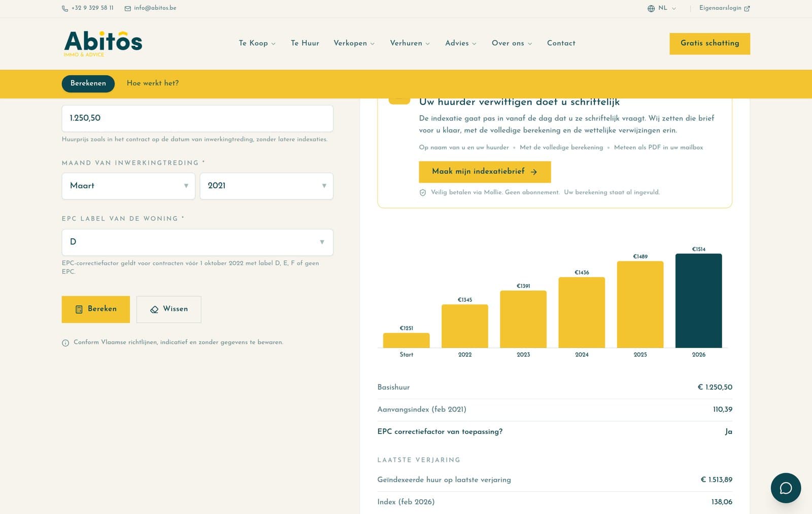
Task: Open the Contact page
Action: (561, 43)
